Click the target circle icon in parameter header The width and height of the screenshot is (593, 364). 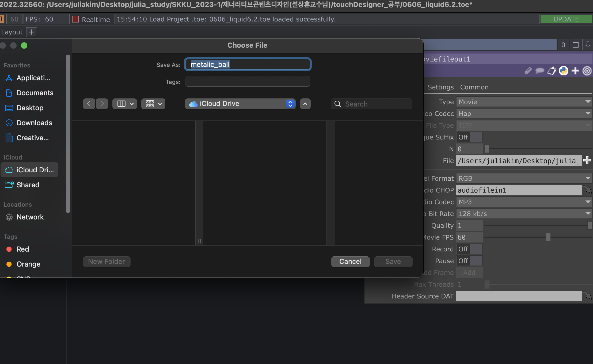click(x=587, y=71)
